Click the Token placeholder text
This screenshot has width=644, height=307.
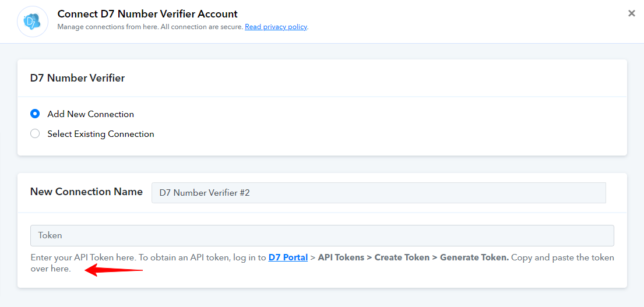(50, 235)
